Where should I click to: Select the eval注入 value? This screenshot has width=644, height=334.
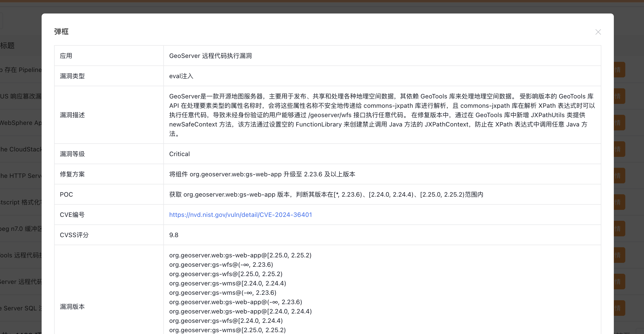coord(181,76)
